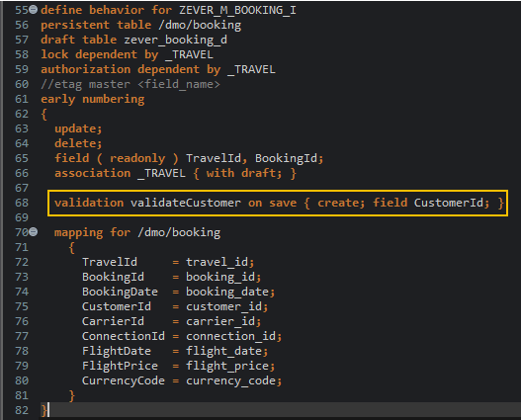The height and width of the screenshot is (420, 521).
Task: Click the booking_id mapping value
Action: coord(220,277)
